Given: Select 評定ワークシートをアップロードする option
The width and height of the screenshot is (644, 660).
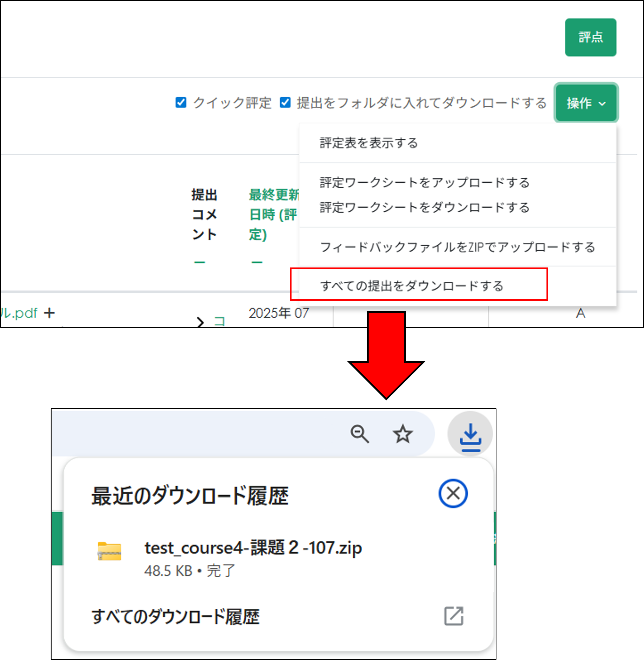Looking at the screenshot, I should click(x=424, y=183).
